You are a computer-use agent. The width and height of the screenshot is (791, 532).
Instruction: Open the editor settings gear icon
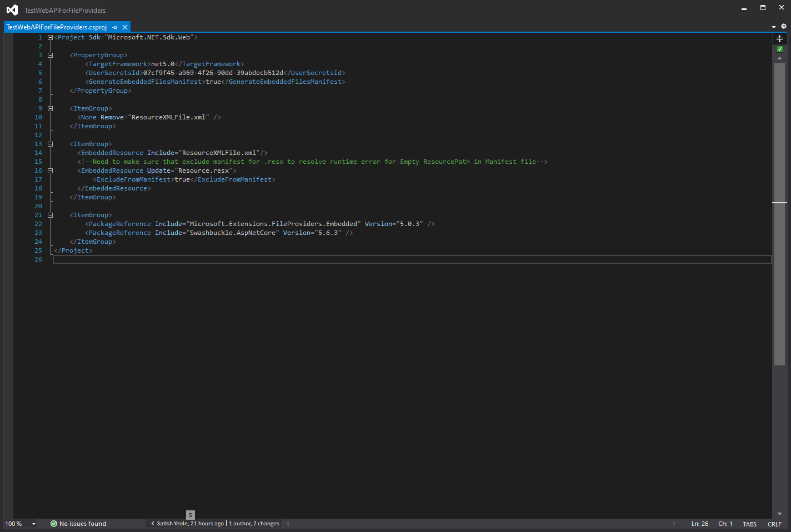[784, 26]
